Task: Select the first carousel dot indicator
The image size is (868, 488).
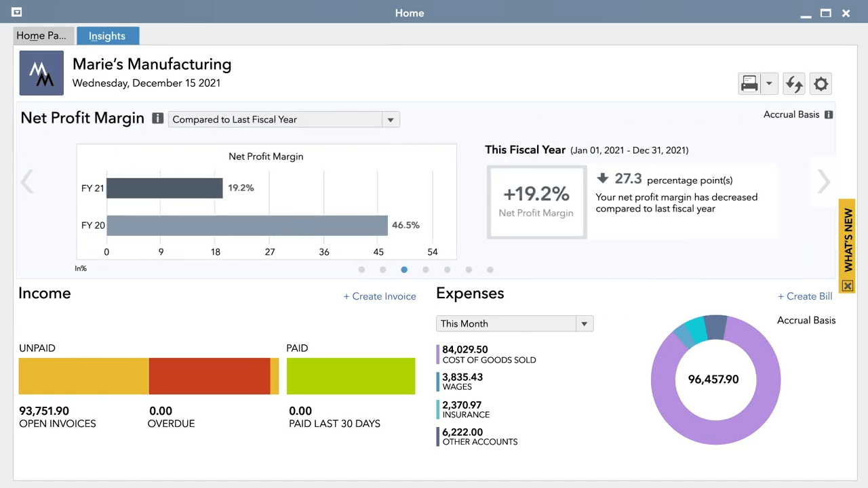Action: click(x=361, y=269)
